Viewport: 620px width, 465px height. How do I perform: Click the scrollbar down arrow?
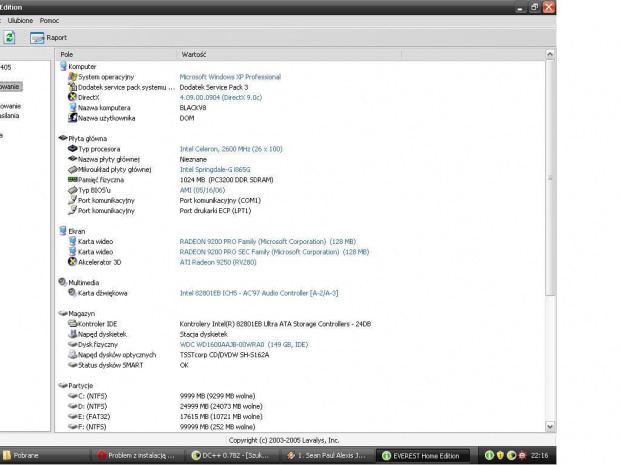click(x=550, y=426)
